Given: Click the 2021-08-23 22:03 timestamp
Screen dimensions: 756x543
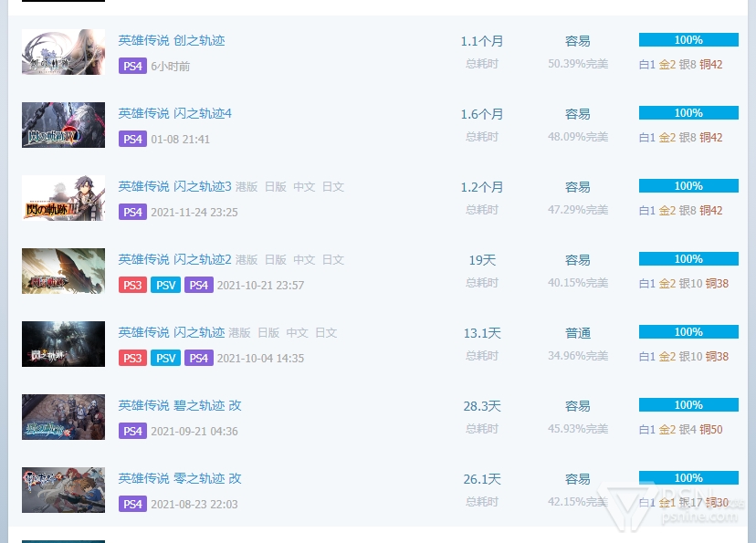Looking at the screenshot, I should 194,505.
